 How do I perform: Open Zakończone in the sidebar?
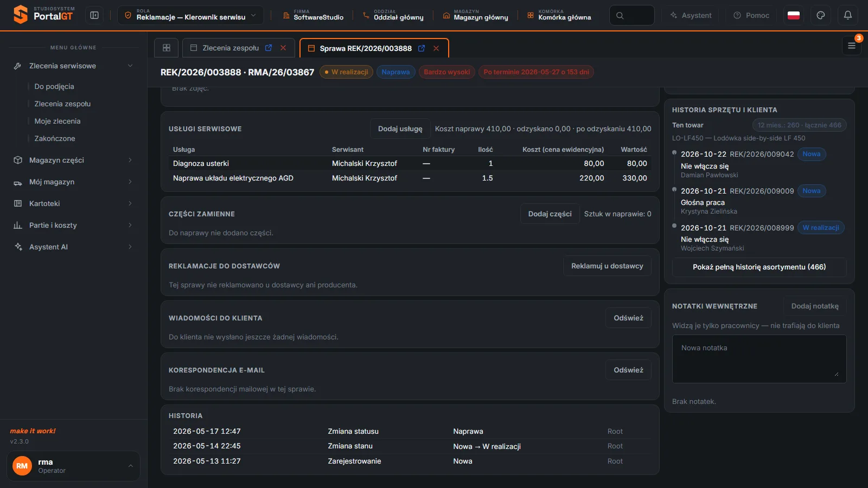[x=55, y=138]
